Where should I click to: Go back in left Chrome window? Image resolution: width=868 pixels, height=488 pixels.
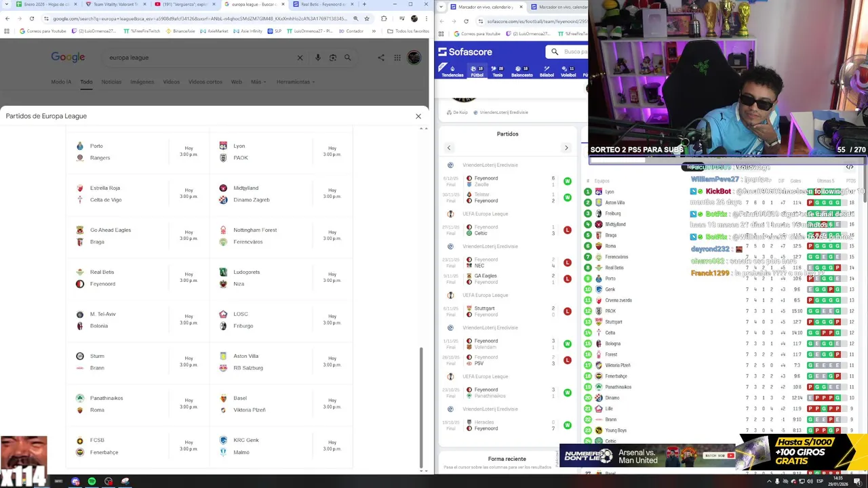tap(7, 18)
